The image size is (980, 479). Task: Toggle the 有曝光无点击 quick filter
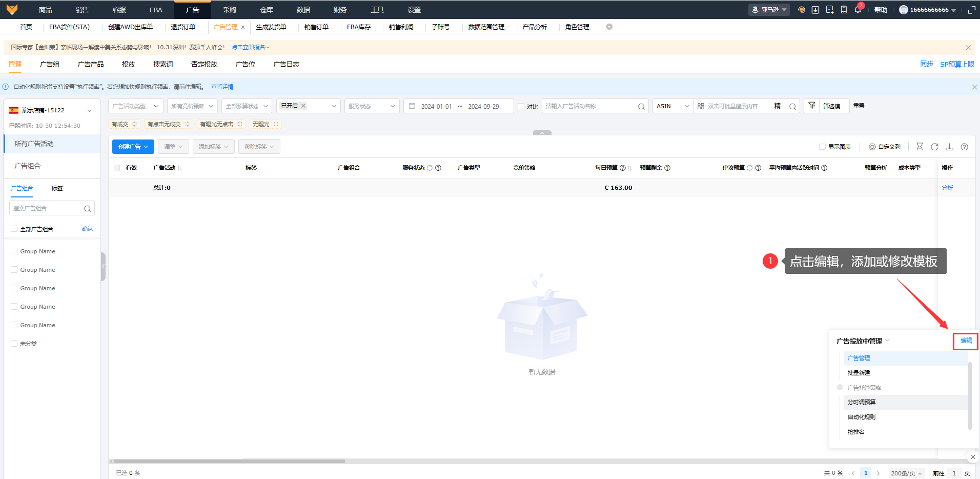[x=221, y=124]
